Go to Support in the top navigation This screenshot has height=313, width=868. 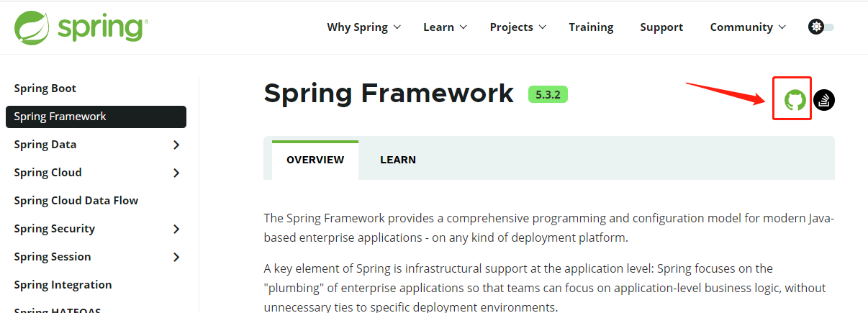661,27
